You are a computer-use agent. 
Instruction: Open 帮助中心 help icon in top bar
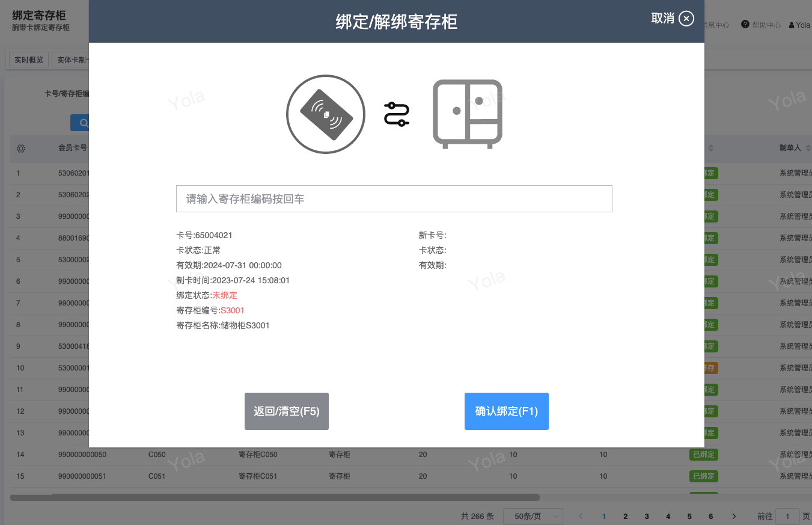click(x=745, y=25)
